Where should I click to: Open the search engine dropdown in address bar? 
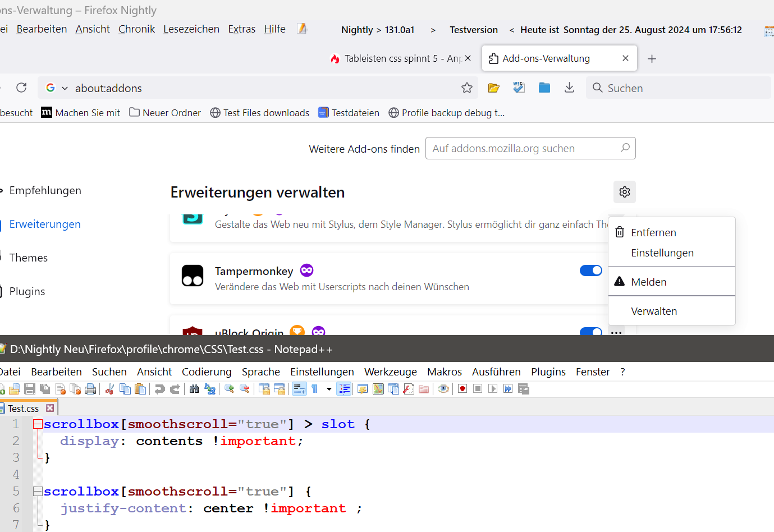[x=65, y=88]
